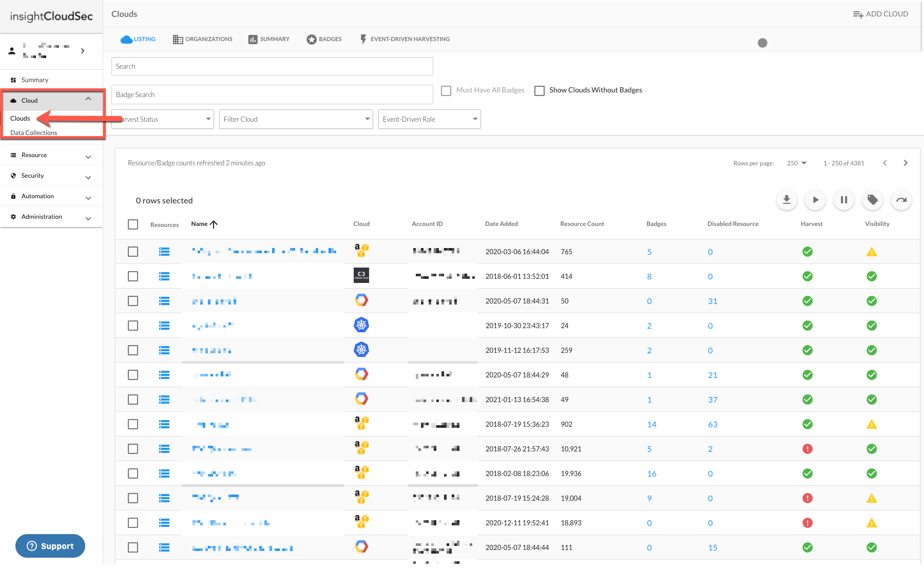Viewport: 924px width, 569px height.
Task: Open resources icon for the row added 2020-05-07 18:44:44
Action: click(164, 547)
